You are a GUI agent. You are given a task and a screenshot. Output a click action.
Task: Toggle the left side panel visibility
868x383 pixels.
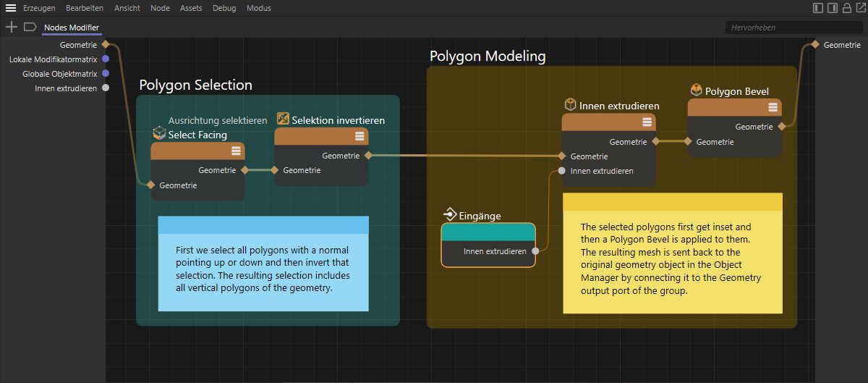[x=818, y=8]
